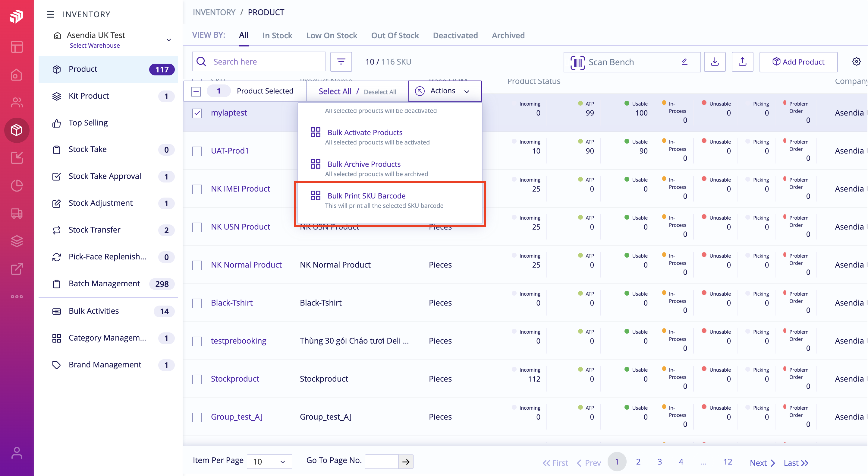
Task: Open the user profile icon at bottom
Action: click(17, 453)
